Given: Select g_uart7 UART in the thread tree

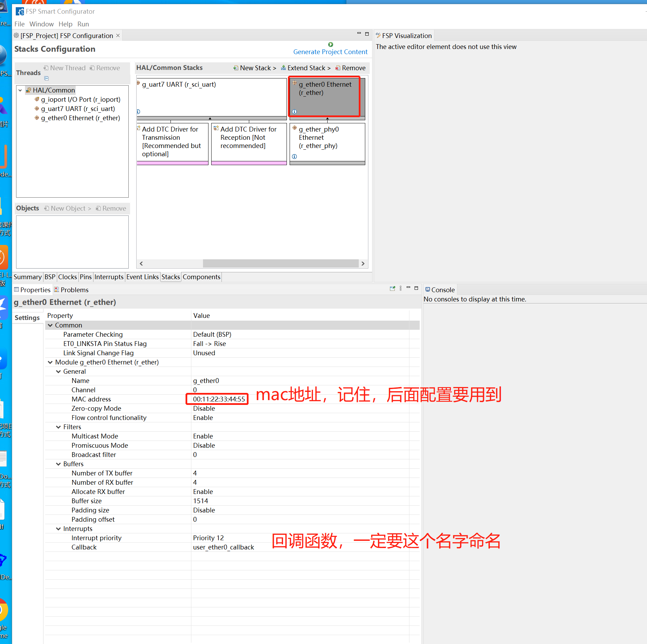Looking at the screenshot, I should 75,109.
